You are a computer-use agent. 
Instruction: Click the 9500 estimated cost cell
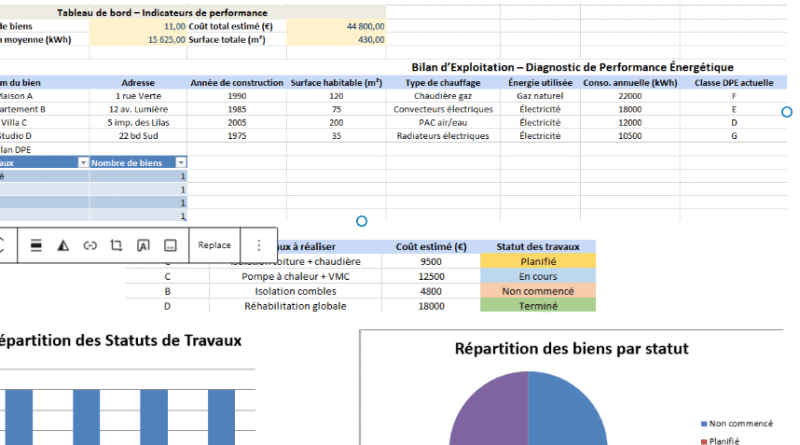431,261
